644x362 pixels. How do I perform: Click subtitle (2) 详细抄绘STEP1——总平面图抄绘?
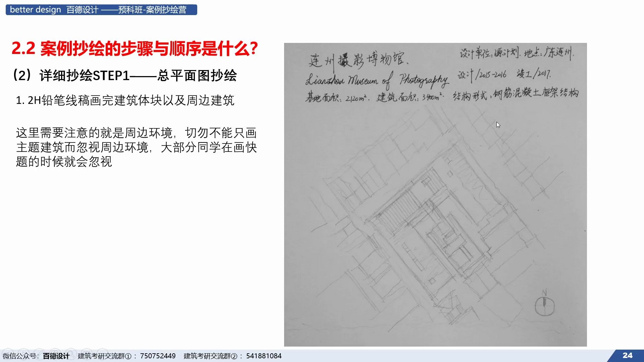125,75
